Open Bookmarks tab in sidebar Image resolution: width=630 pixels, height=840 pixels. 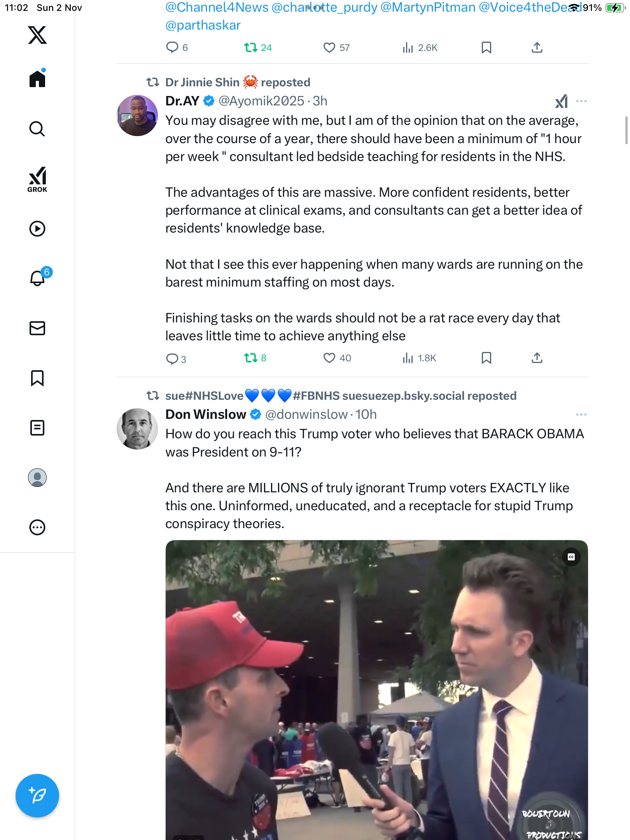[x=37, y=378]
